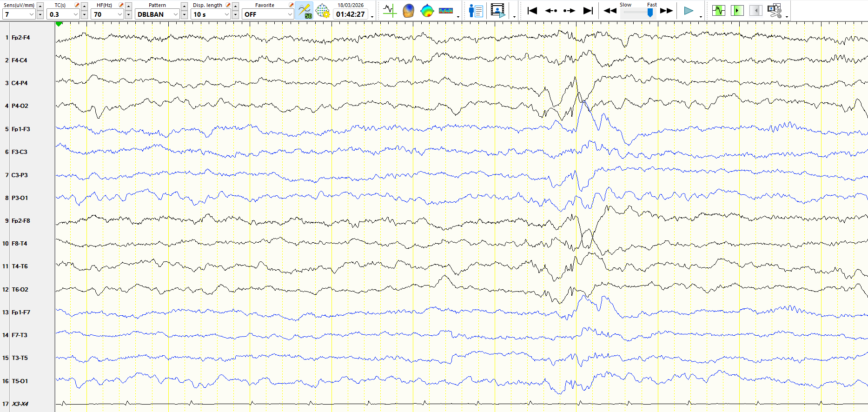Expand the arrow beside the 01:42:27 clock
This screenshot has height=412, width=868.
[x=372, y=17]
